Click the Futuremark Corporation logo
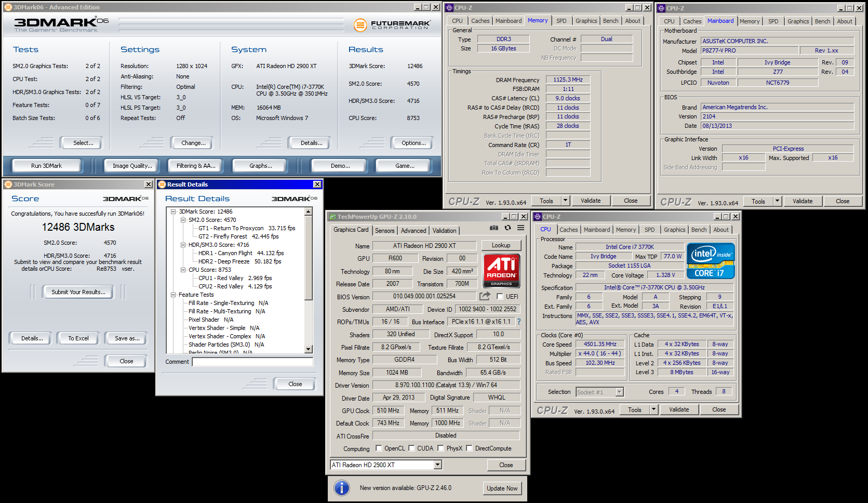This screenshot has width=868, height=503. pyautogui.click(x=392, y=24)
